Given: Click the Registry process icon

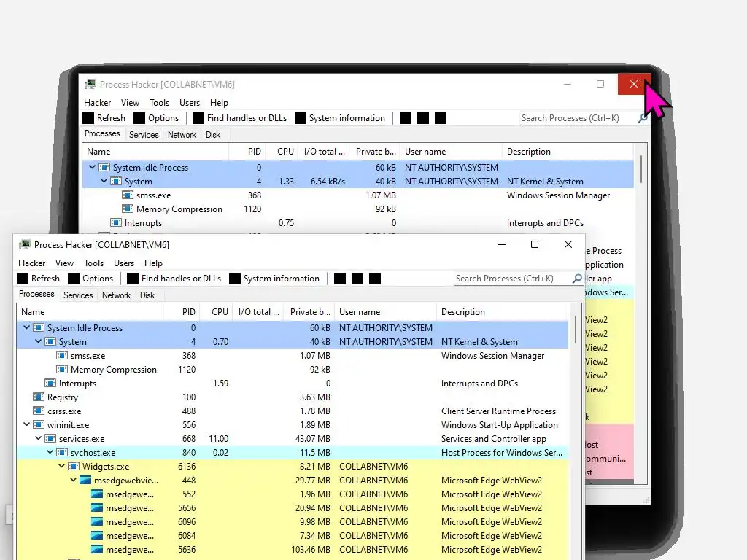Looking at the screenshot, I should 39,397.
